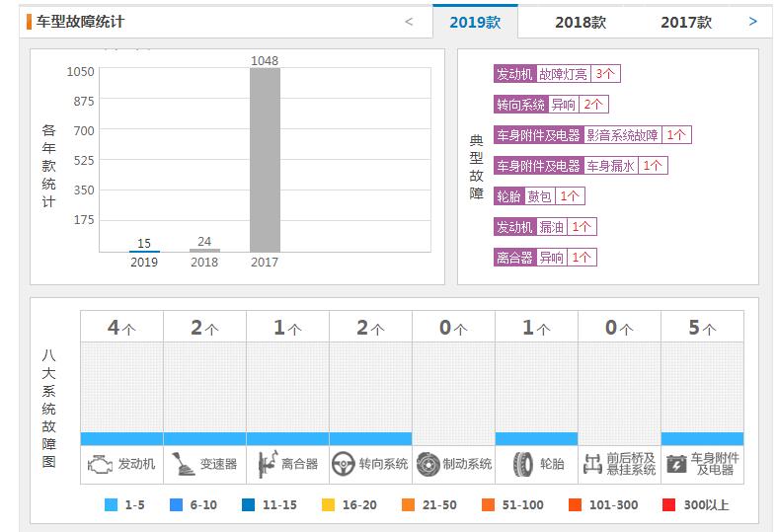
Task: Click the 2017 gray bar in the chart
Action: 265,160
